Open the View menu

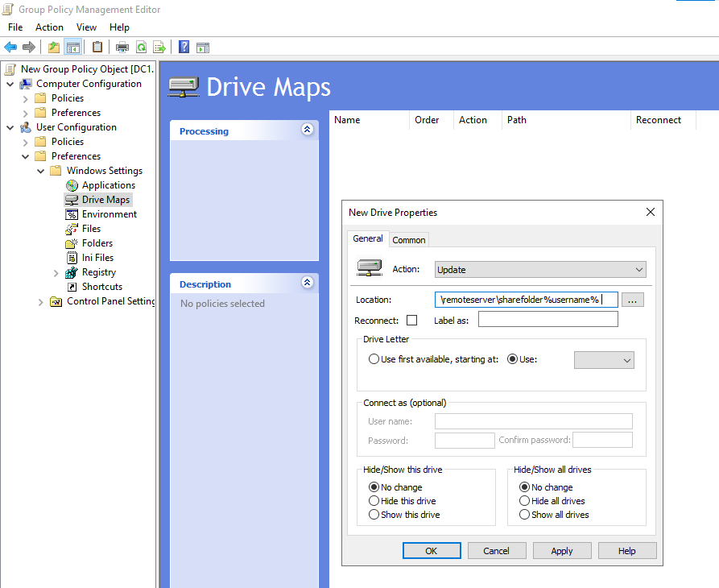[x=86, y=27]
